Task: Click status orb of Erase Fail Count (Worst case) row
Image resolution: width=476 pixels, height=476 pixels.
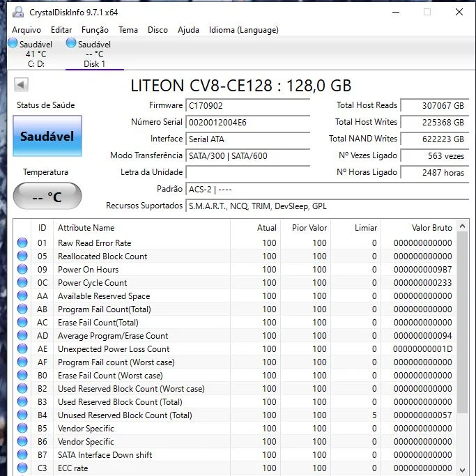Action: coord(22,375)
